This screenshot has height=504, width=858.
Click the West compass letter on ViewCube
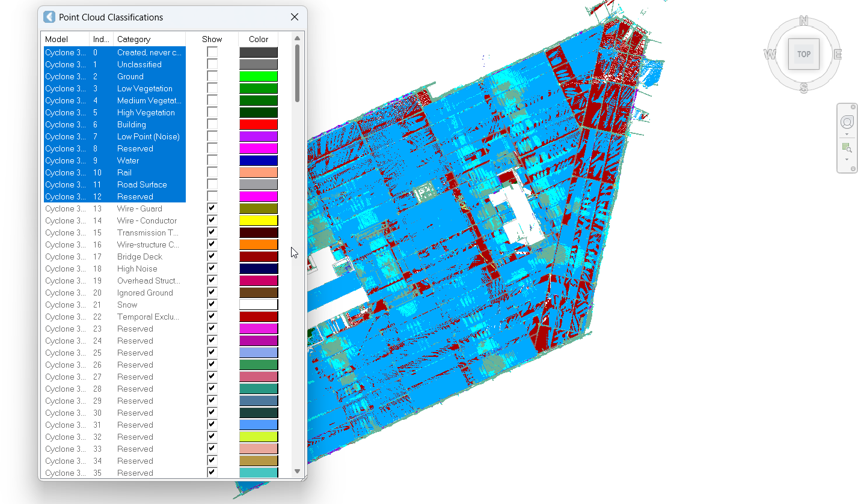(x=770, y=55)
